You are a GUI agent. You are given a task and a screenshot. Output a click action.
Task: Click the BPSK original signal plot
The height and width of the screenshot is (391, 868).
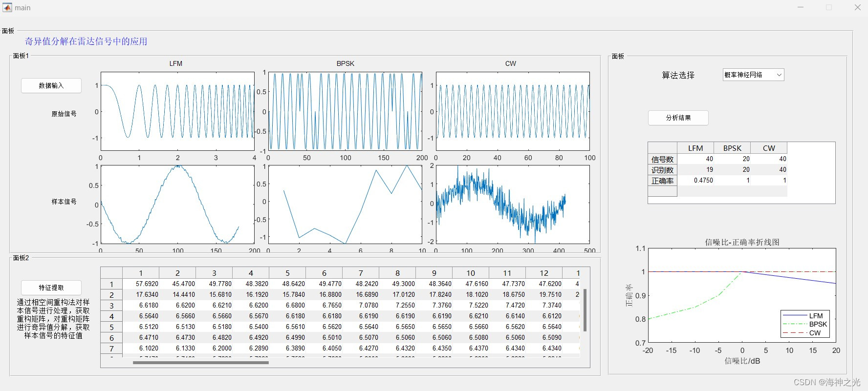345,111
